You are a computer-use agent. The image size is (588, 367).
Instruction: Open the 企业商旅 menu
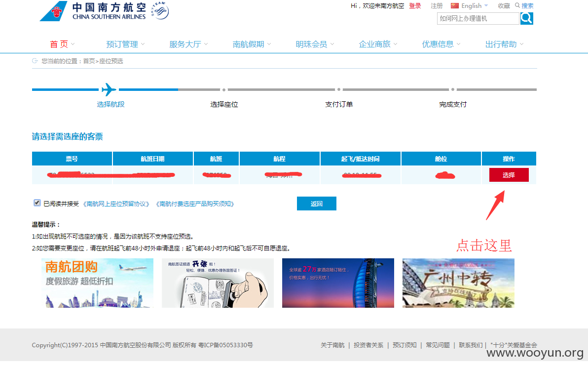tap(374, 44)
